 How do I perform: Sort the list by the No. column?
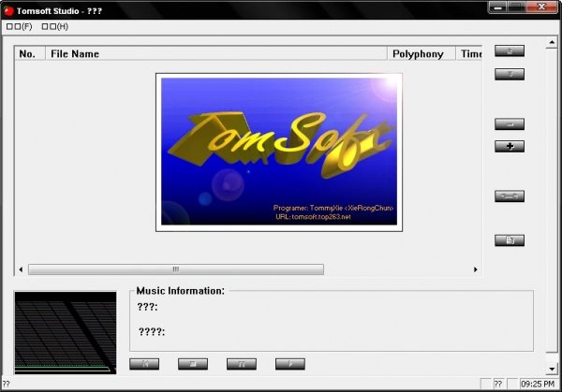pyautogui.click(x=30, y=53)
